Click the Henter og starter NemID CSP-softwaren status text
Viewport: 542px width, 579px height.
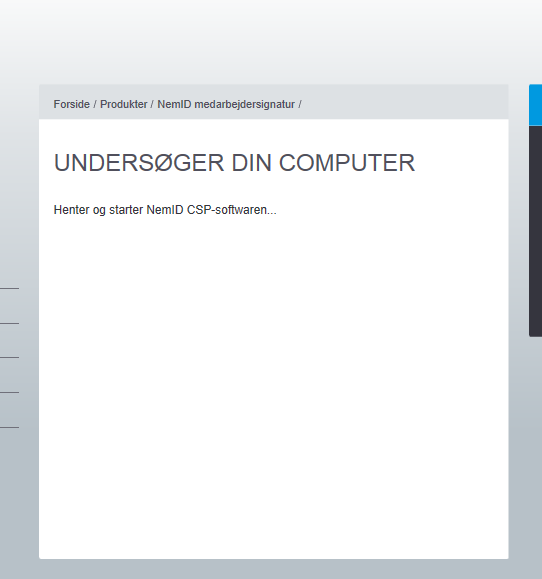click(x=165, y=210)
